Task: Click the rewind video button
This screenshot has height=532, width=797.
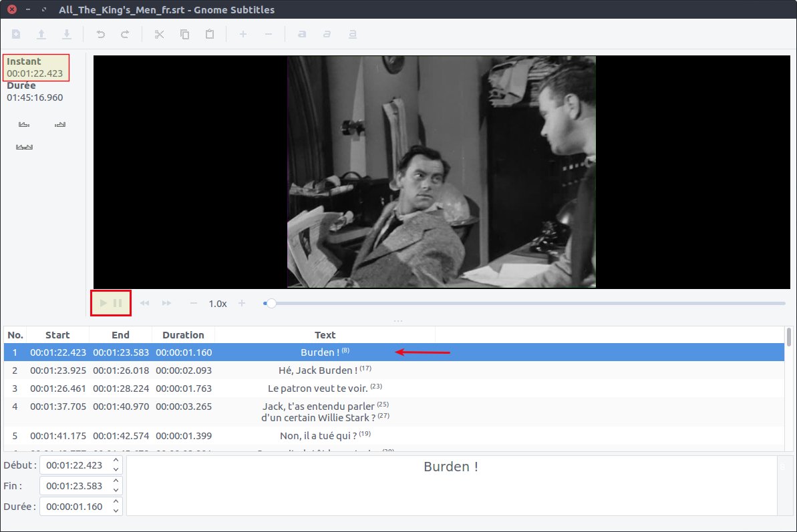Action: click(x=145, y=303)
